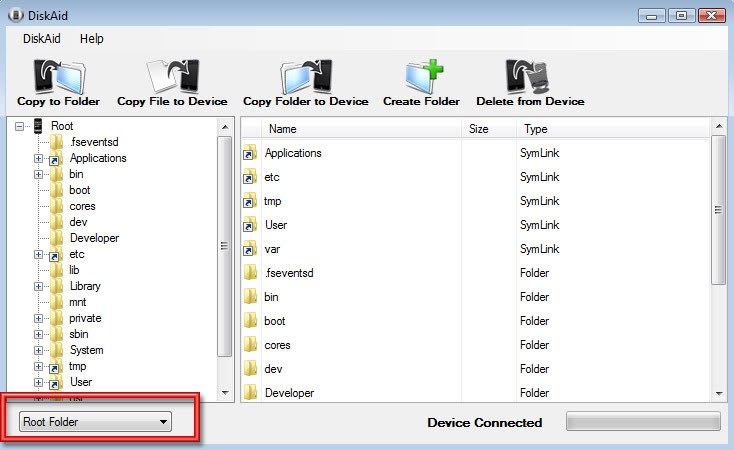Viewport: 734px width, 450px height.
Task: Select lib in the folder tree
Action: 74,270
